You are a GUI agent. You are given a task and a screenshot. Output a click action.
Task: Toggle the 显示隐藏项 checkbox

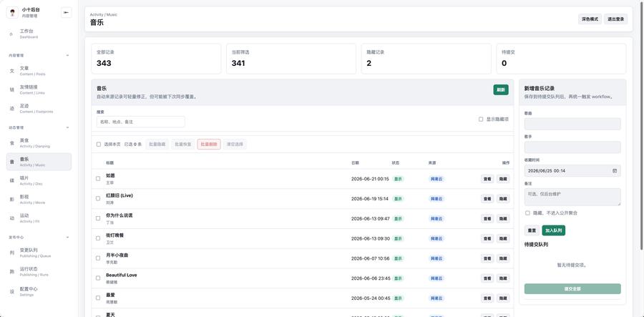coord(481,119)
